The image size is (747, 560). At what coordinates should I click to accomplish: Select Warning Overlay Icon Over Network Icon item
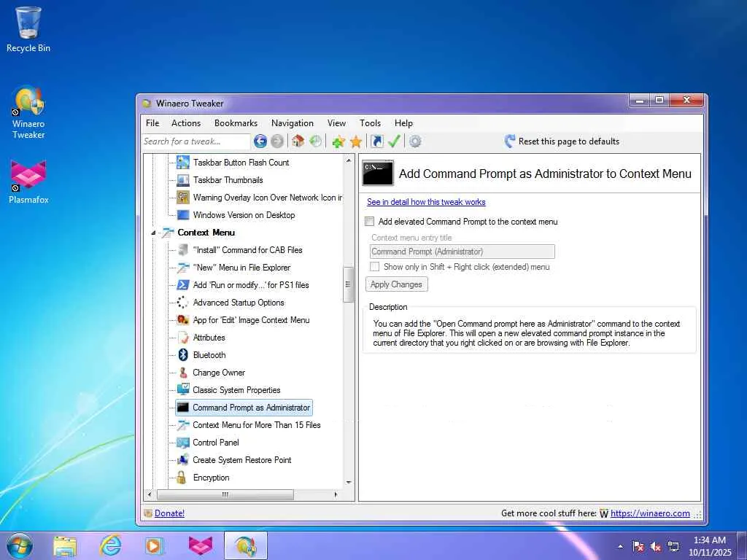267,198
